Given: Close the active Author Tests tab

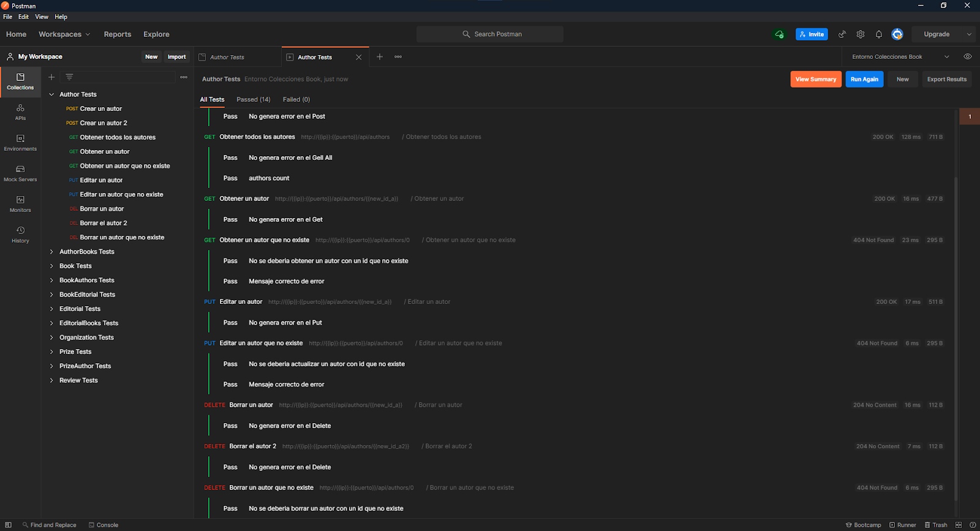Looking at the screenshot, I should point(359,57).
